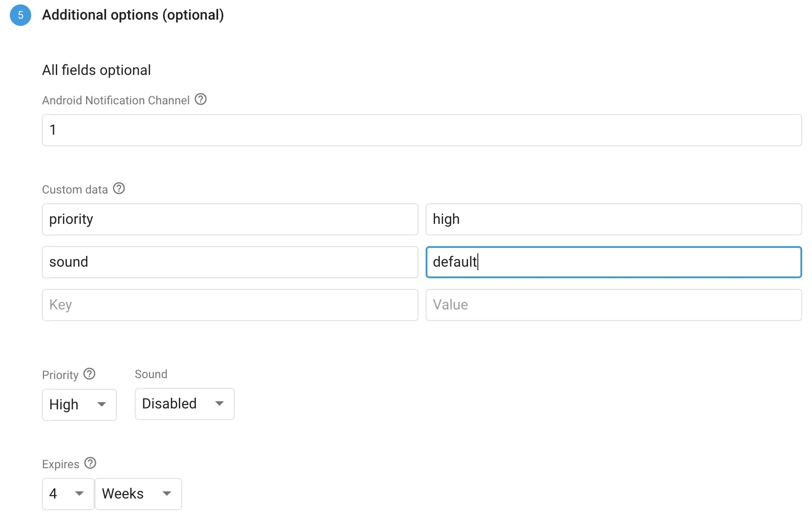Edit the custom data key field containing sound
This screenshot has width=812, height=519.
pos(230,262)
